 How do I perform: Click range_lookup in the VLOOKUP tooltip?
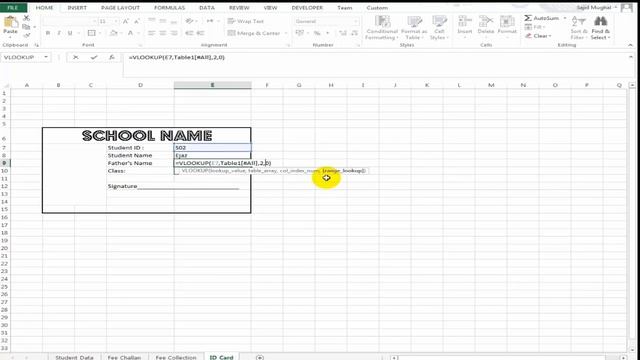(x=344, y=171)
